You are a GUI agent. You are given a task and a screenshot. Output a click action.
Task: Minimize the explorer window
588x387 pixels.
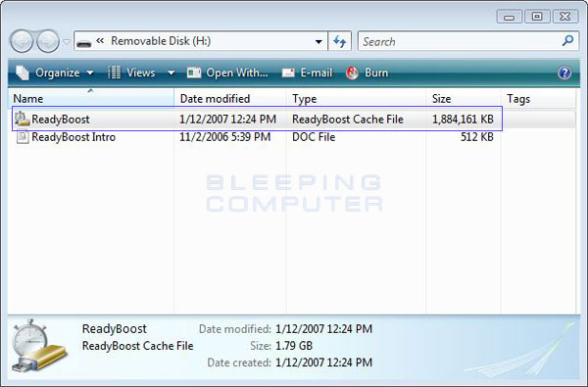point(509,17)
